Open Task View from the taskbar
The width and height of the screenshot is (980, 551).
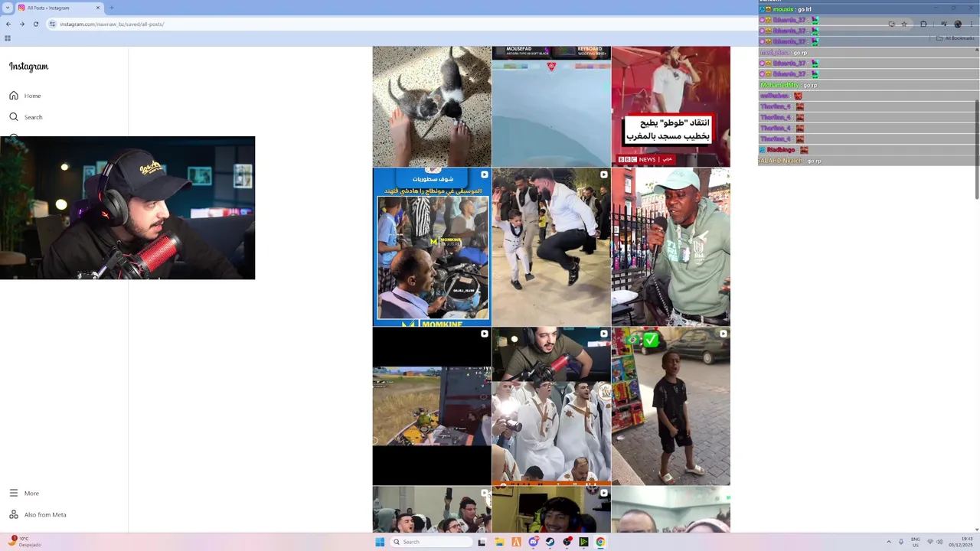[x=482, y=542]
